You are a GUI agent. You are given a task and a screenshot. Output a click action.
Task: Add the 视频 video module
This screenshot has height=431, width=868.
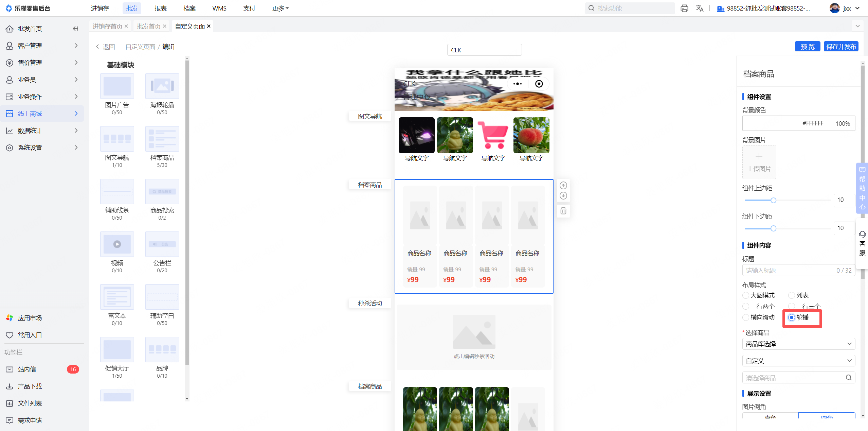pos(117,244)
